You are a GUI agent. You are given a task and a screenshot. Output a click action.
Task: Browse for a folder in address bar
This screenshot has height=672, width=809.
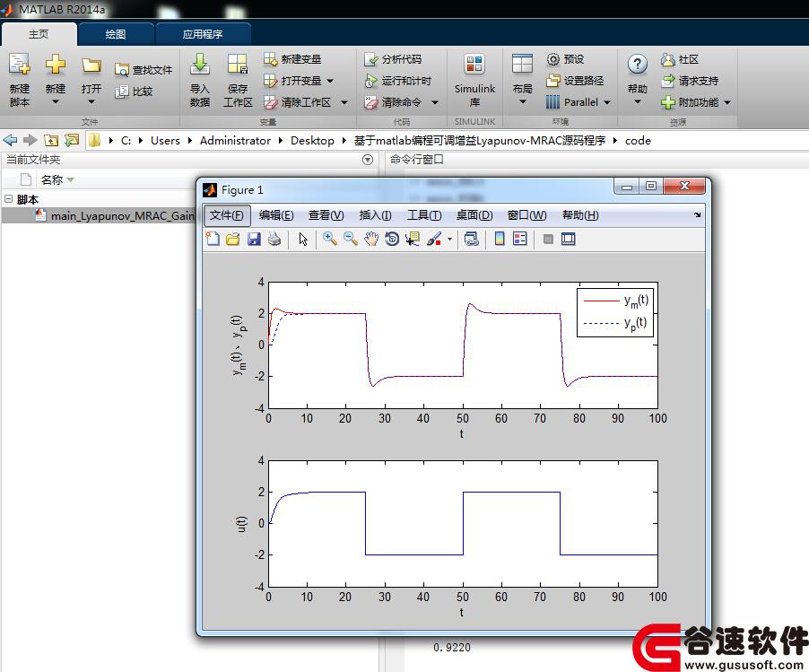pyautogui.click(x=71, y=140)
